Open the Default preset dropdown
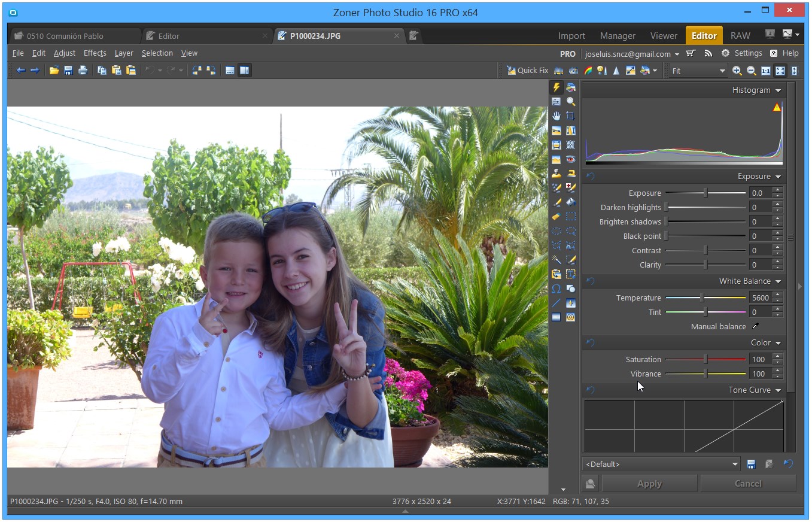This screenshot has height=522, width=812. (662, 464)
